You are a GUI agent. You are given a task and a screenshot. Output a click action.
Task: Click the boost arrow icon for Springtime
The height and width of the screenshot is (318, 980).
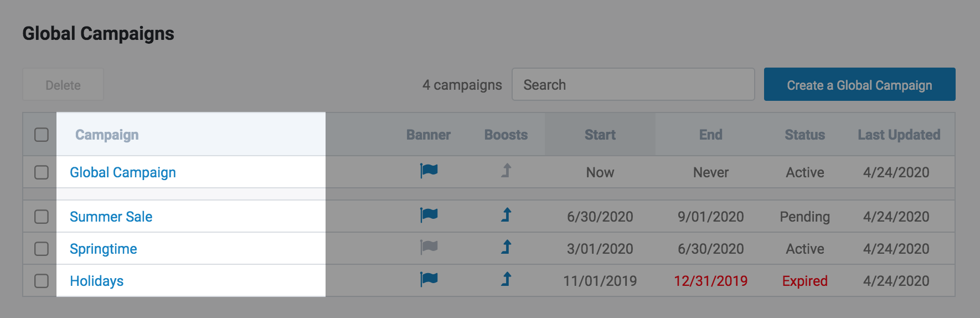coord(506,247)
